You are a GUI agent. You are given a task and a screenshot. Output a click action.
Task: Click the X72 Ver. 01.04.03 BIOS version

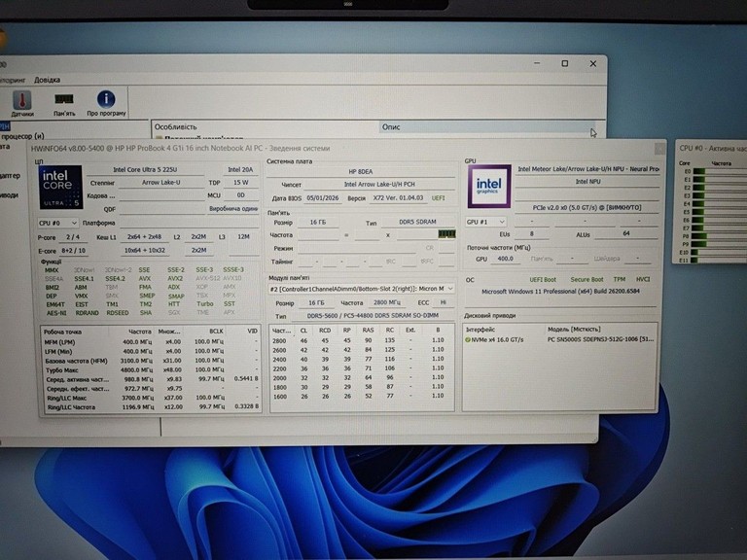(x=398, y=197)
